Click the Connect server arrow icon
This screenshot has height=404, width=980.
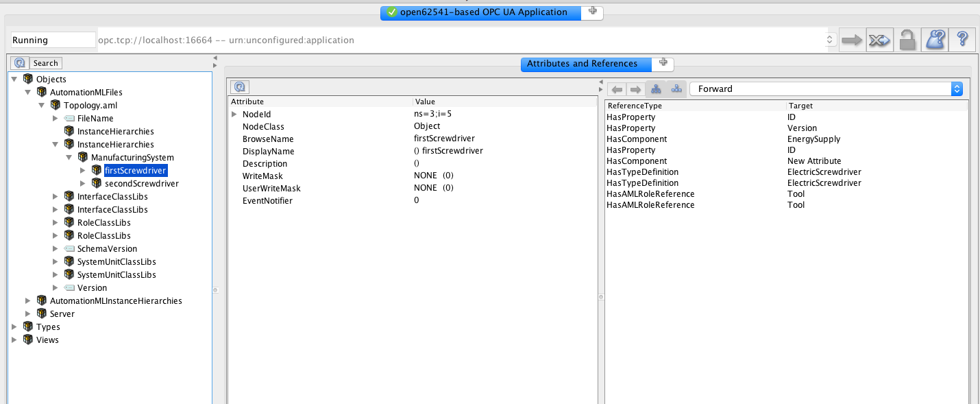tap(852, 39)
